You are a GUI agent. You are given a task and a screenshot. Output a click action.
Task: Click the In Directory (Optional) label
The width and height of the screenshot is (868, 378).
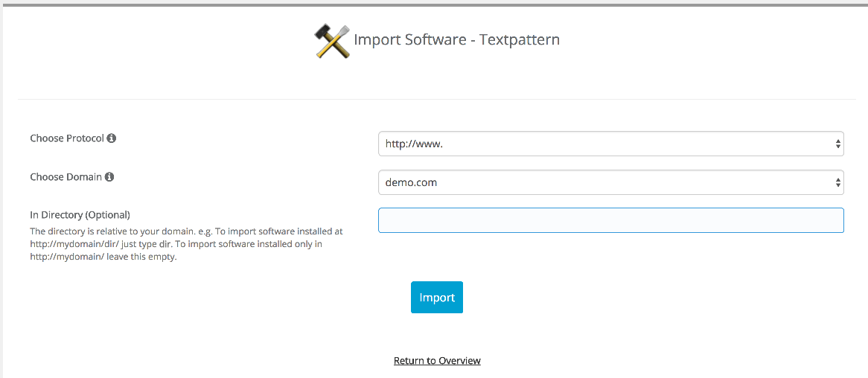80,214
